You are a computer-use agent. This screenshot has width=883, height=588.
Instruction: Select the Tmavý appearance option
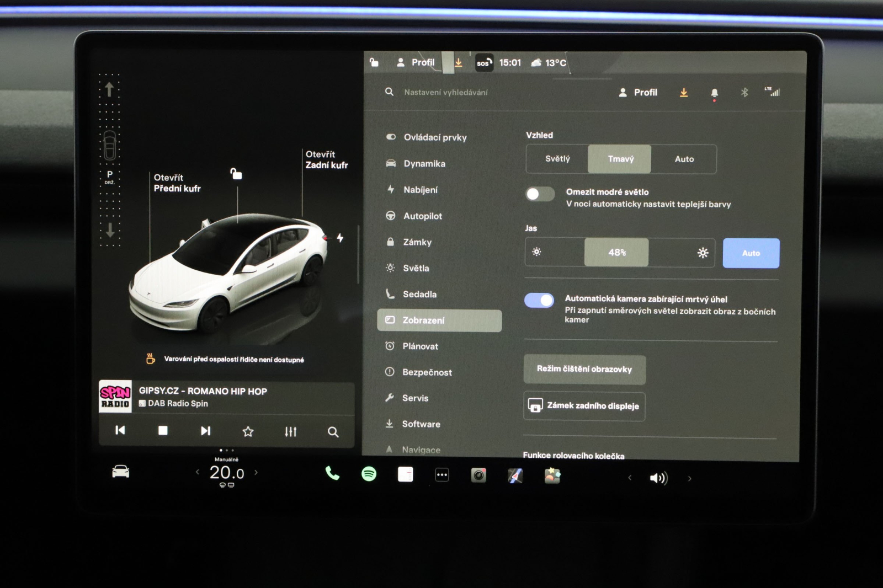(620, 159)
